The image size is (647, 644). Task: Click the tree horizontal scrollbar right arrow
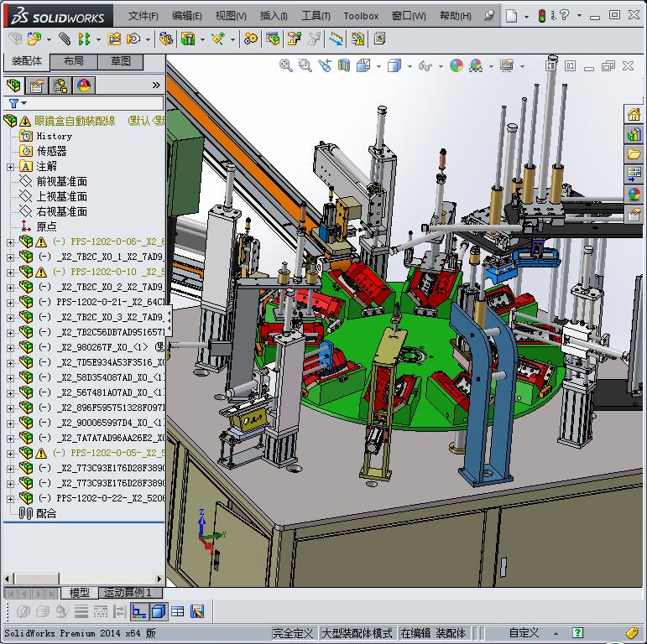159,579
